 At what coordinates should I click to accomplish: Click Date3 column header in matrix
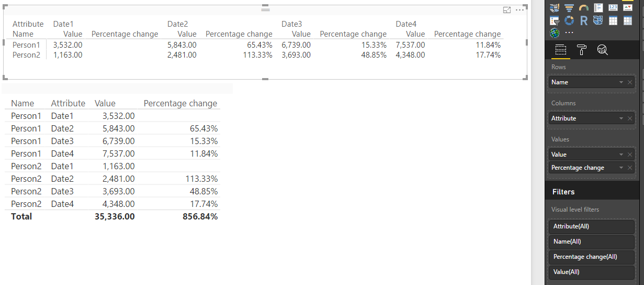292,24
